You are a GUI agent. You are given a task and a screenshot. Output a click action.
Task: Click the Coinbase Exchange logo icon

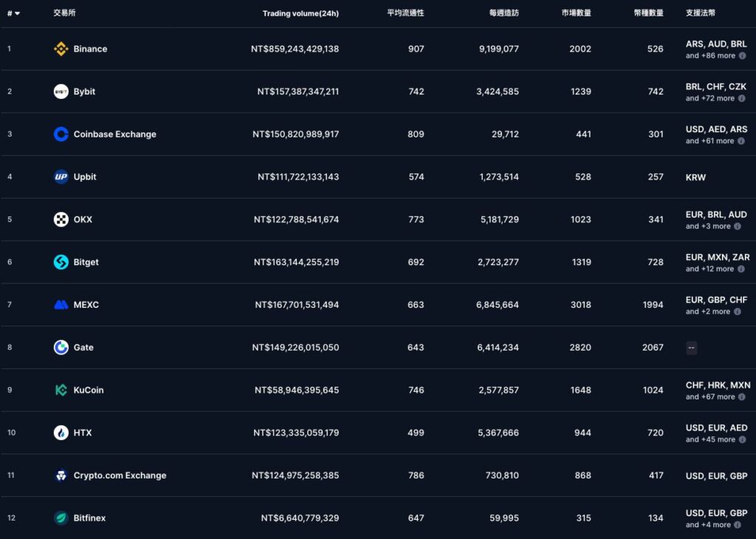[61, 134]
